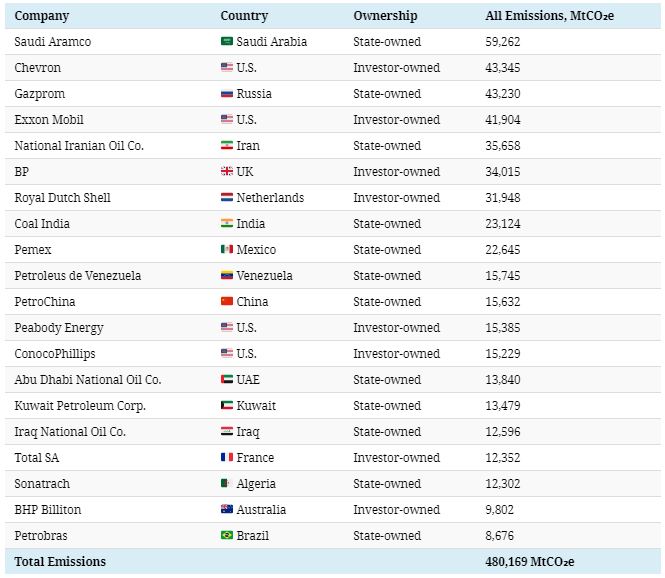665x578 pixels.
Task: Click the Brazil flag icon
Action: tap(227, 535)
